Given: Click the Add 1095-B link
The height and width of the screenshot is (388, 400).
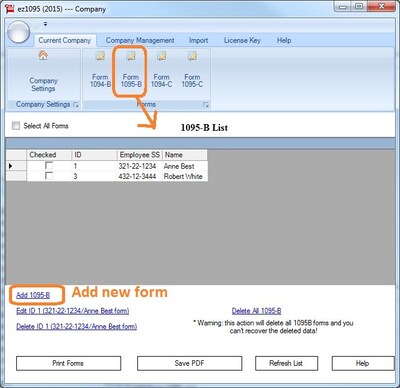Looking at the screenshot, I should tap(33, 295).
